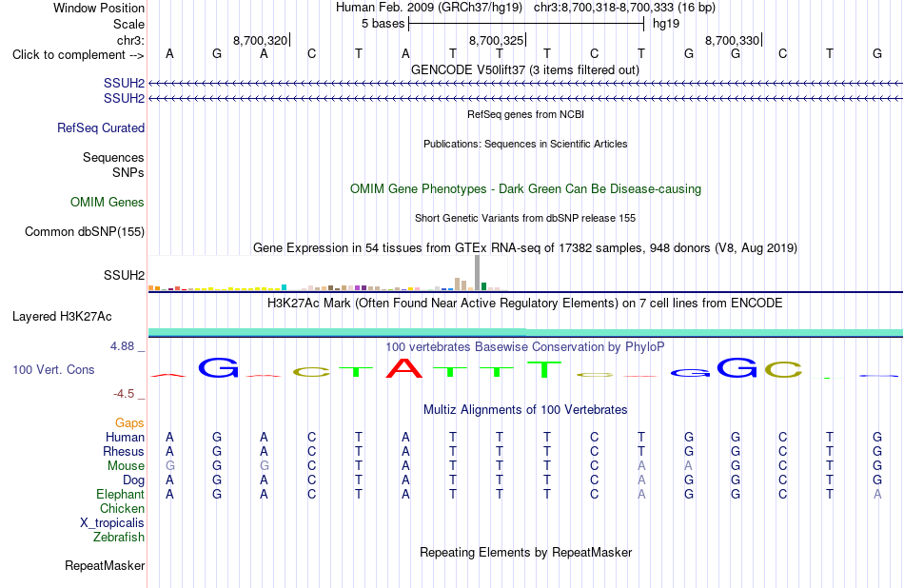Screen dimensions: 904x588
Task: Click the 8,700,325 ruler coordinate
Action: [x=496, y=40]
